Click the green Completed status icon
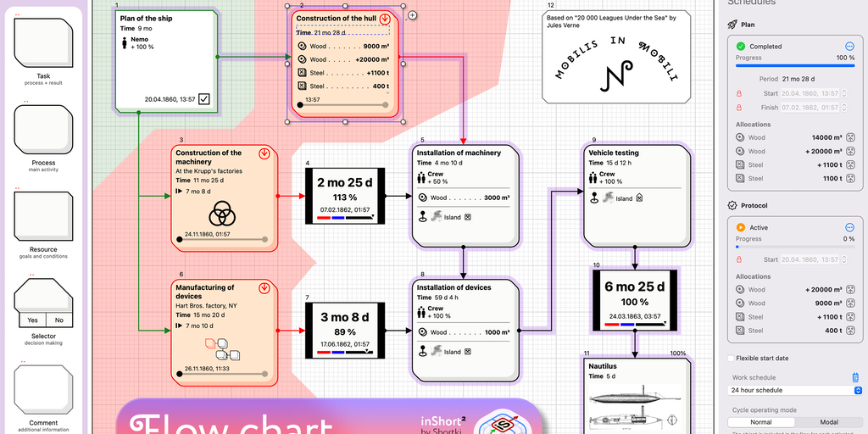 point(740,47)
